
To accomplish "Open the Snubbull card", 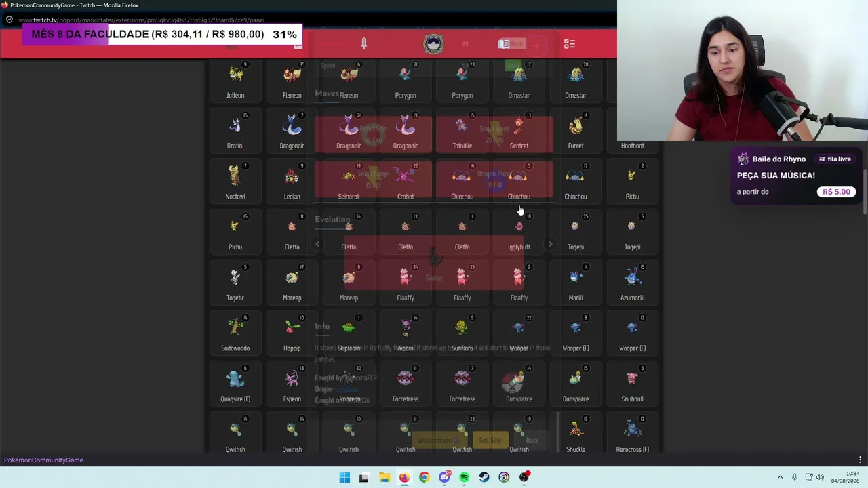I will pos(633,385).
